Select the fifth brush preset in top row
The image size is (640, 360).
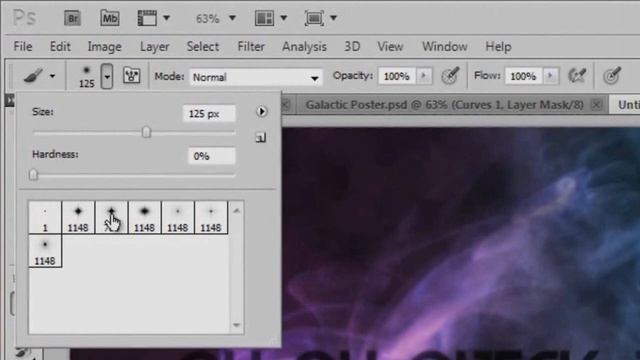pos(178,218)
